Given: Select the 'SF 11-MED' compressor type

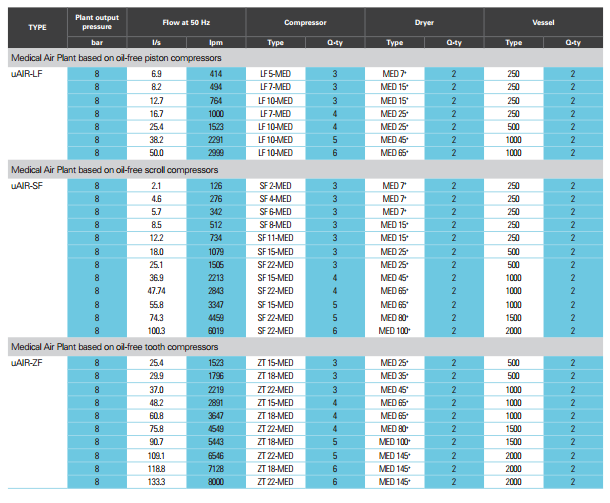Looking at the screenshot, I should point(275,238).
